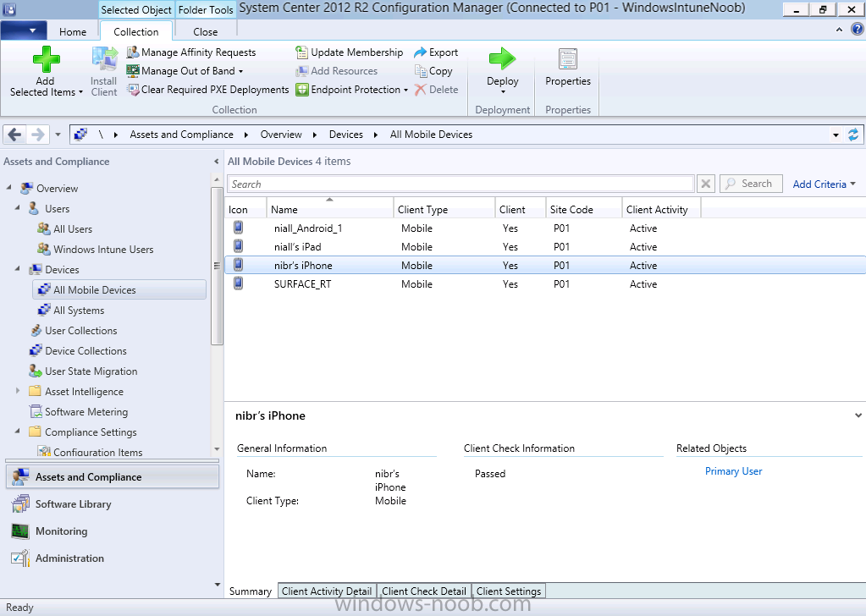Select All Users in the tree
Image resolution: width=866 pixels, height=616 pixels.
point(72,229)
